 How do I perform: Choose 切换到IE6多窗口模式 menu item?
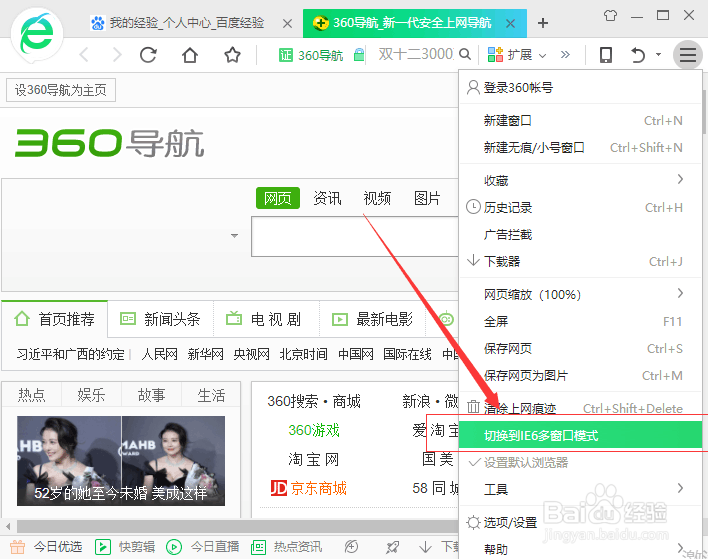[x=580, y=436]
